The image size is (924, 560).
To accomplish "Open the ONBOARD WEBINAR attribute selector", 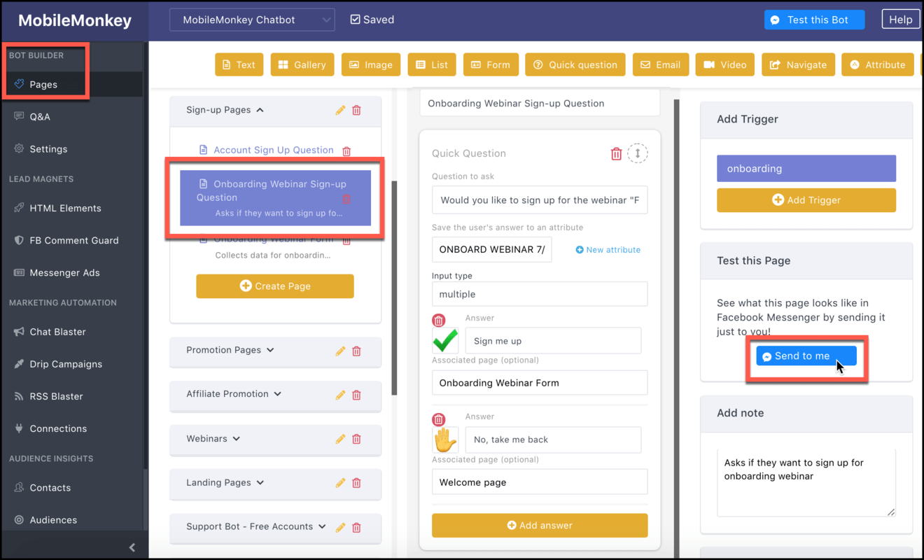I will tap(492, 249).
